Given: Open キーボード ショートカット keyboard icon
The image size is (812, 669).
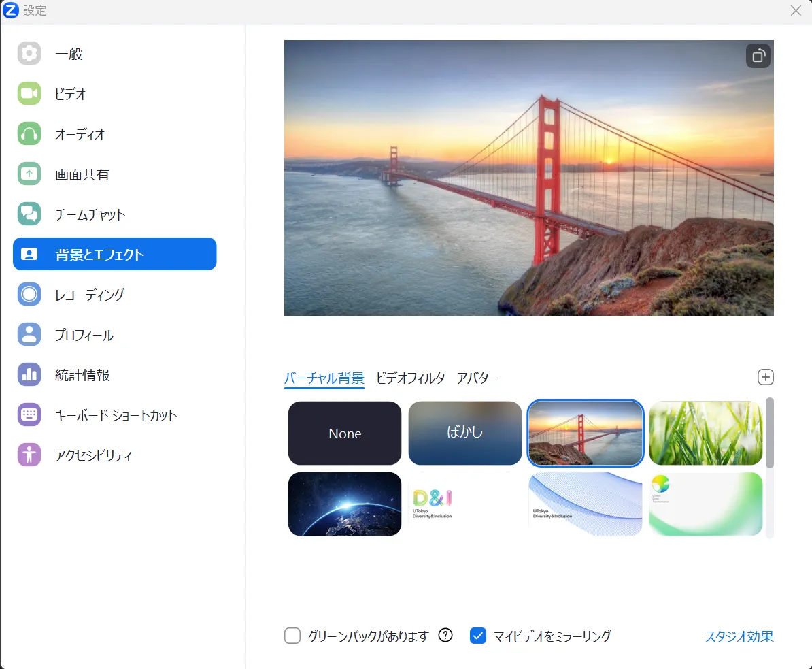Looking at the screenshot, I should point(29,415).
